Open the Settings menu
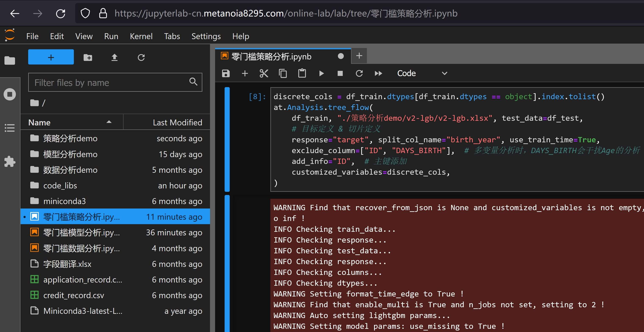The image size is (644, 332). coord(206,36)
